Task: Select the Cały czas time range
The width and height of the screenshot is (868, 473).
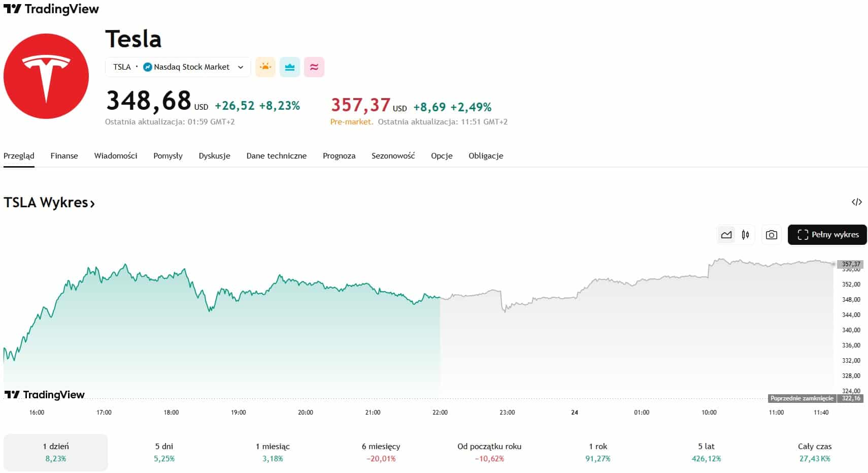Action: (814, 452)
